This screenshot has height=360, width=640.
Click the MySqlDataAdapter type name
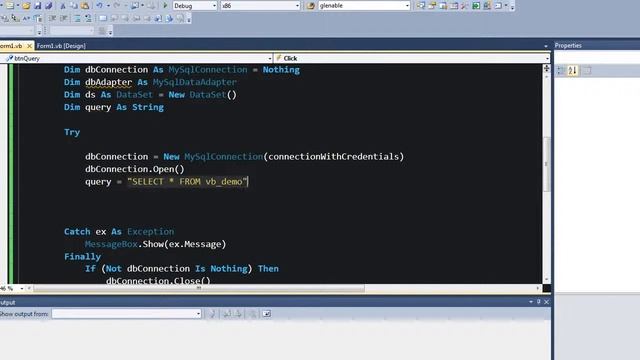tap(195, 82)
